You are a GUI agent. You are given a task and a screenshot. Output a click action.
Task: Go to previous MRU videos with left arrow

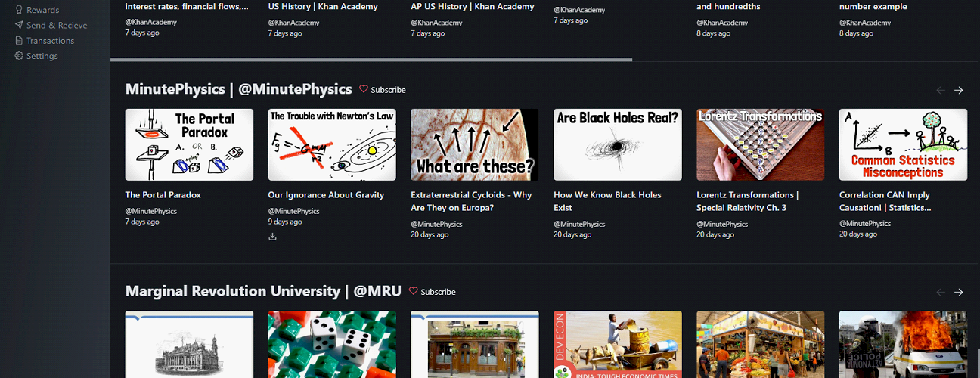point(941,292)
